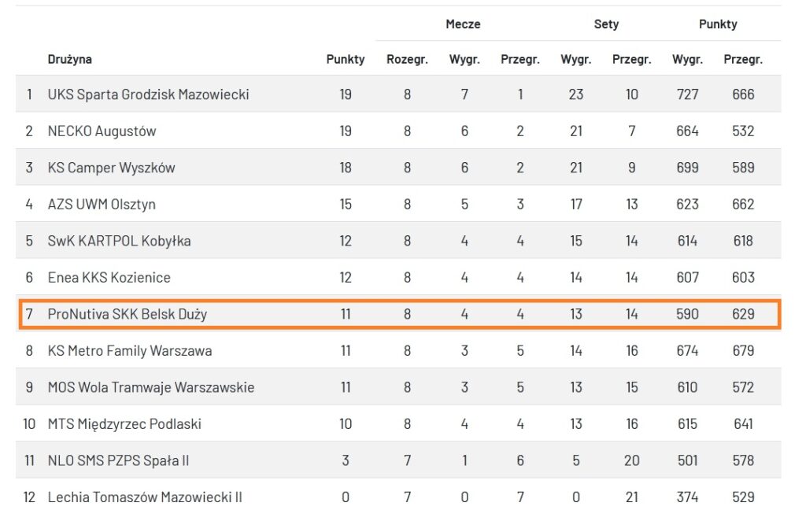Screen dimensions: 806x532
Task: Click the rightmost Punkty group header
Action: (x=718, y=24)
